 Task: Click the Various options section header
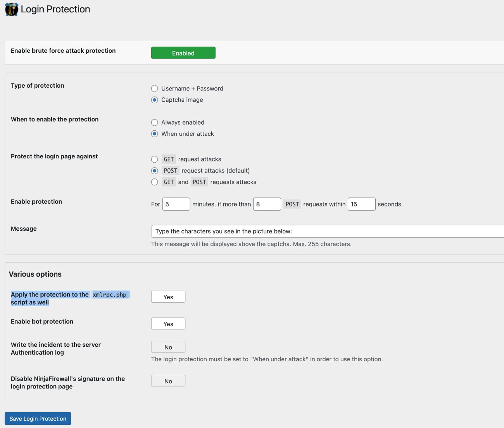(35, 274)
